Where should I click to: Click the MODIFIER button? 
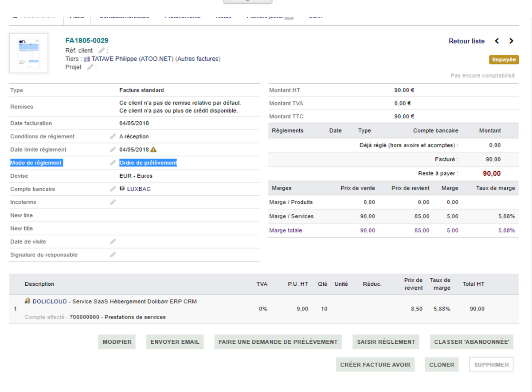click(117, 342)
